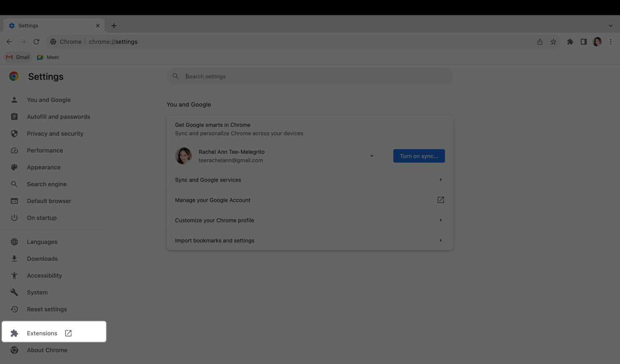Expand the tab search dropdown arrow
This screenshot has width=620, height=364.
611,26
